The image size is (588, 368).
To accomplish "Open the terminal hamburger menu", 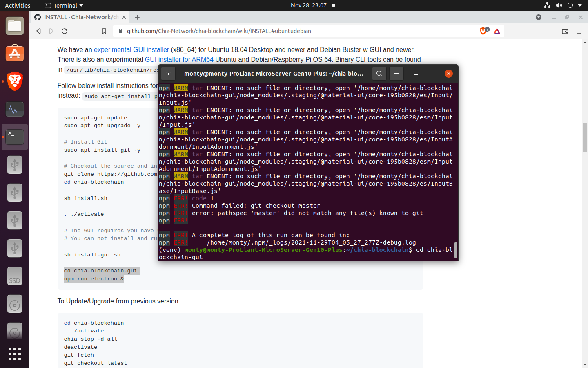I will click(396, 74).
